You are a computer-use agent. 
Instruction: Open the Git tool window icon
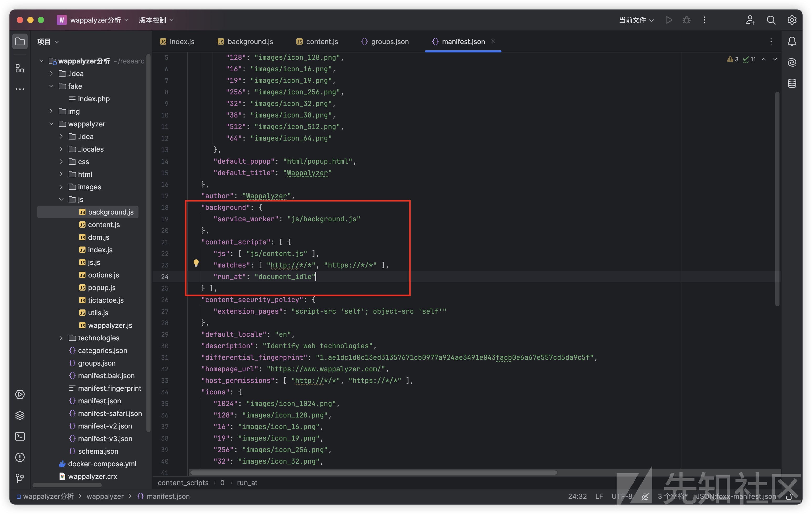click(x=20, y=478)
